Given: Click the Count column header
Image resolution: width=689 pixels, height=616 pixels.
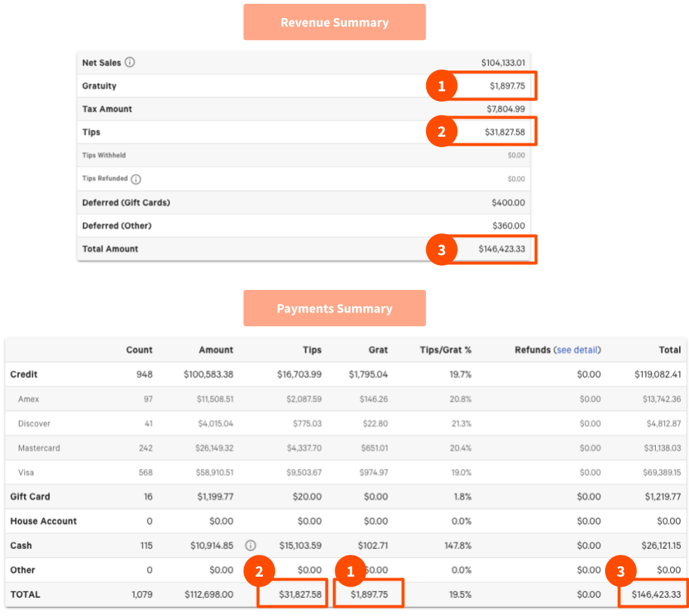Looking at the screenshot, I should [x=139, y=350].
